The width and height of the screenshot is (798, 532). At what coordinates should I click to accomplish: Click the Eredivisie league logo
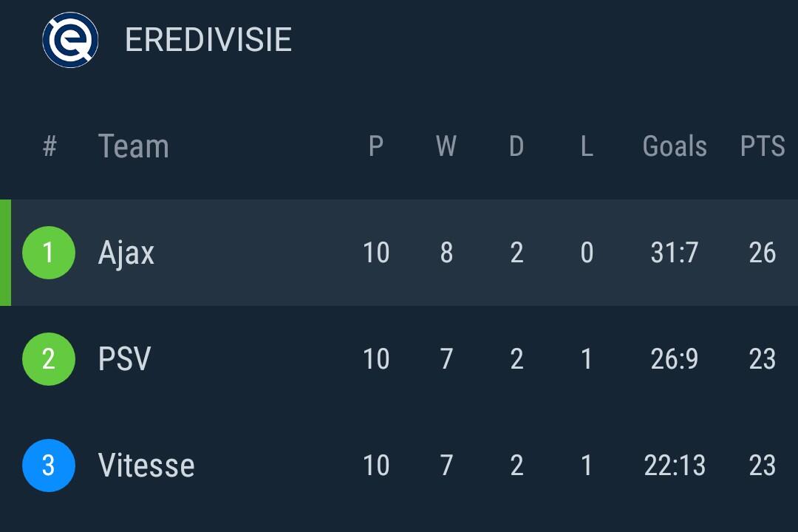pos(70,40)
